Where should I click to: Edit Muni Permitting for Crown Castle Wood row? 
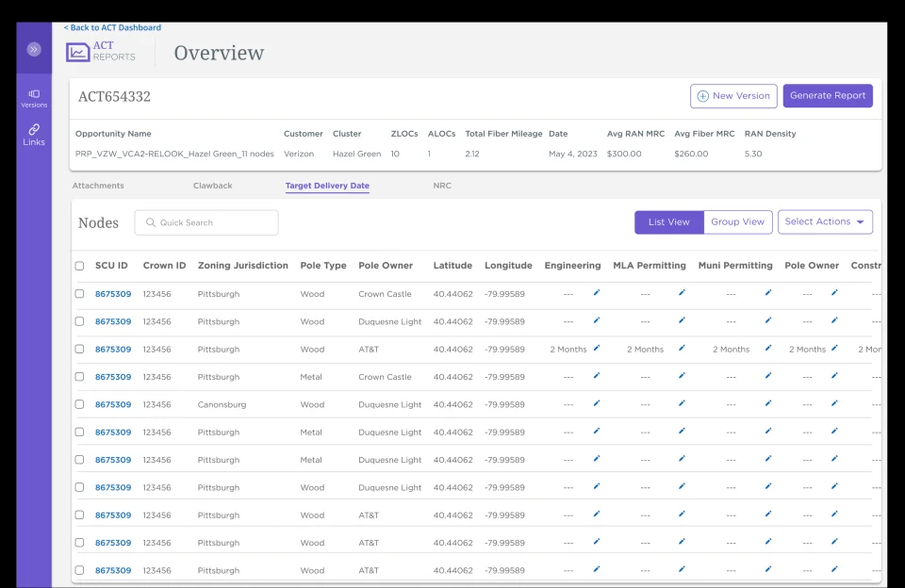[x=768, y=292]
